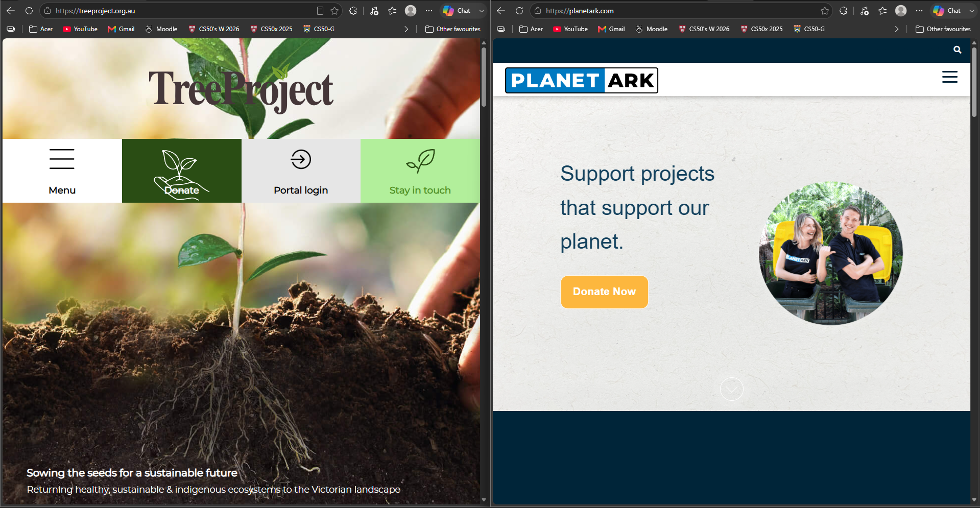
Task: Open favourites bar toggle icon in TreeProject window
Action: pyautogui.click(x=11, y=29)
